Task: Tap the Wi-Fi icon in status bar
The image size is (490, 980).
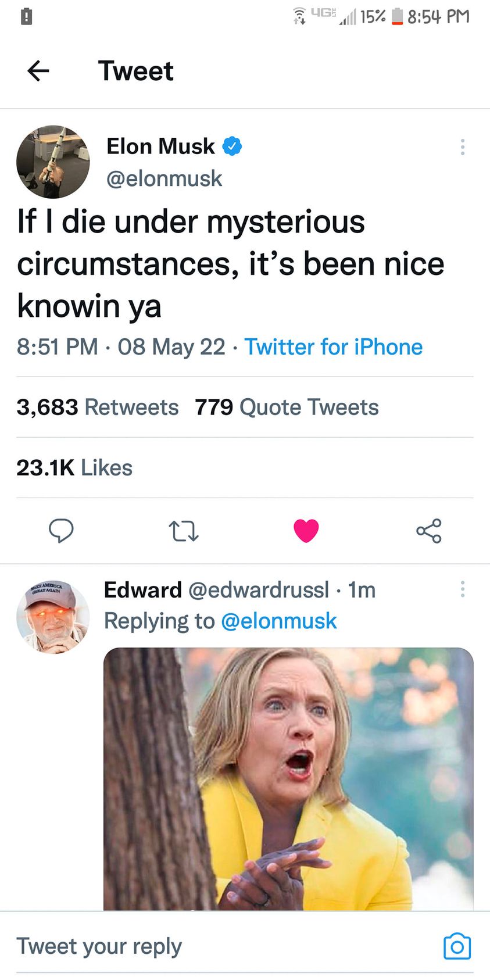Action: pyautogui.click(x=299, y=16)
